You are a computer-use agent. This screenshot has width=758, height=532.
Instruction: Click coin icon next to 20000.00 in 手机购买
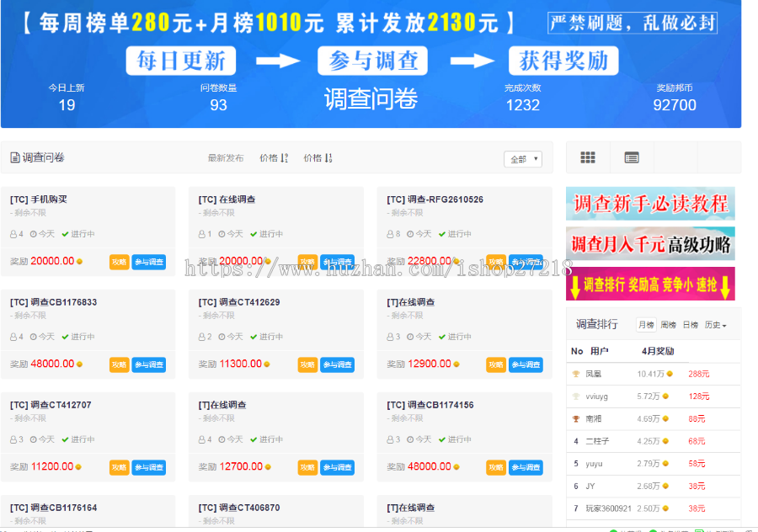tap(80, 262)
